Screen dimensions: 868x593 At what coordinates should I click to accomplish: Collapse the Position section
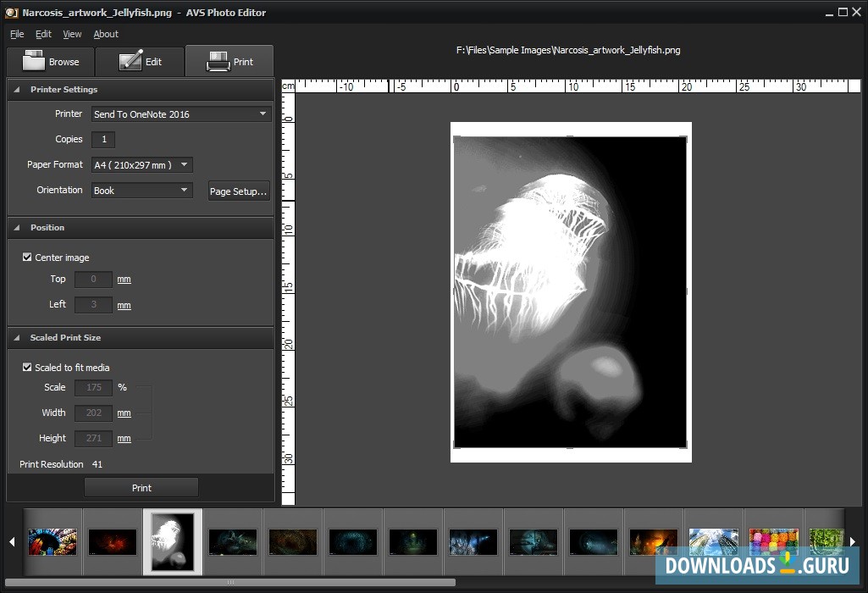pyautogui.click(x=16, y=227)
